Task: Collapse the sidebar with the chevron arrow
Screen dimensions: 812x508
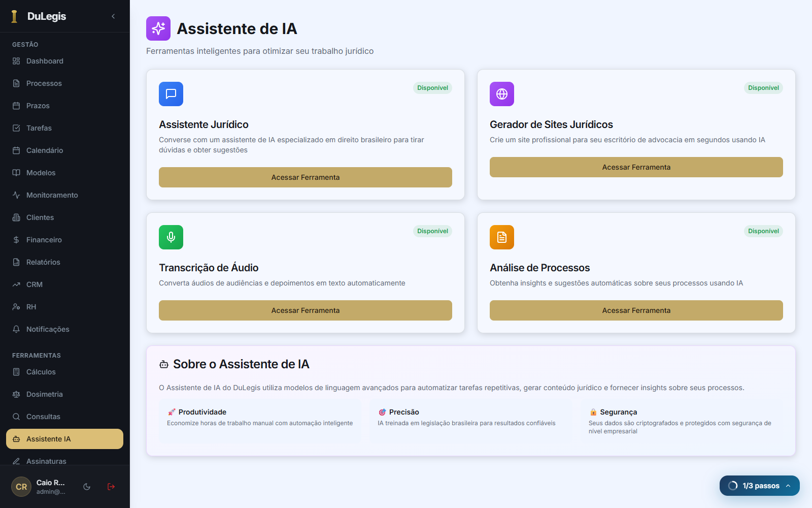Action: tap(113, 16)
